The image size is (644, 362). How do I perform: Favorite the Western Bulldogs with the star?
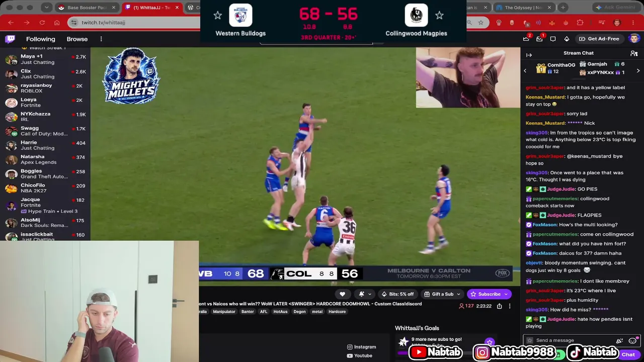[x=217, y=16]
